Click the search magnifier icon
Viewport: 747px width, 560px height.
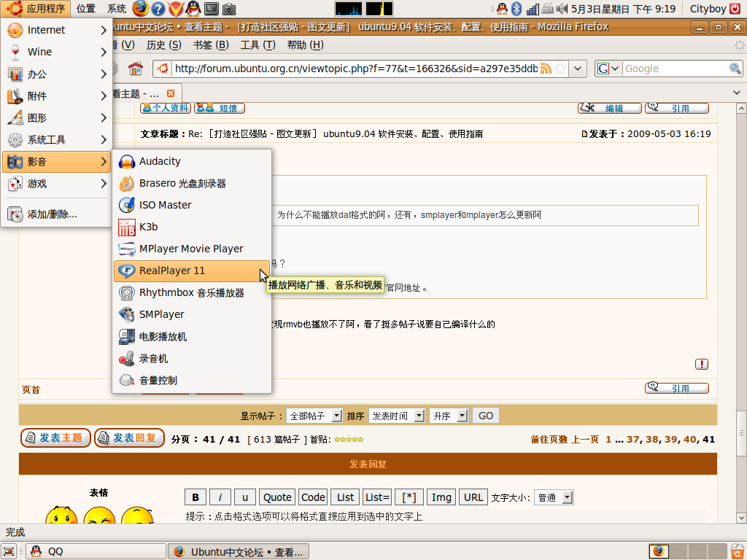(735, 69)
